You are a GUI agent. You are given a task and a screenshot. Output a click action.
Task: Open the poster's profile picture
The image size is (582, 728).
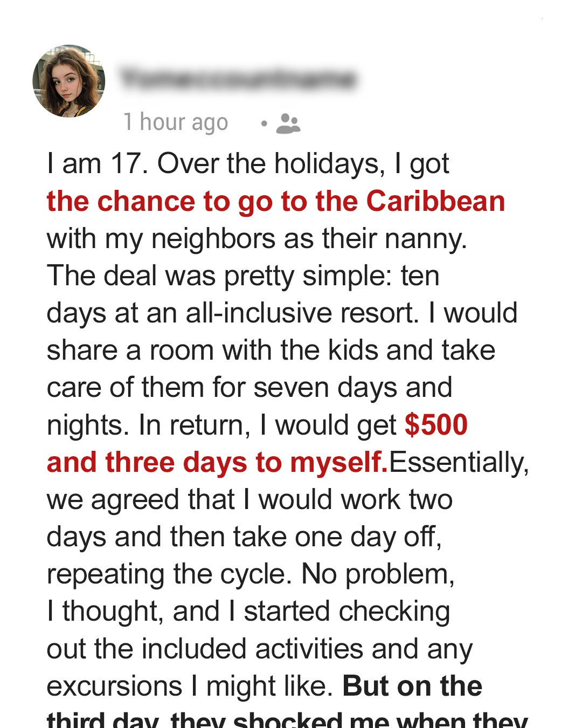point(68,81)
